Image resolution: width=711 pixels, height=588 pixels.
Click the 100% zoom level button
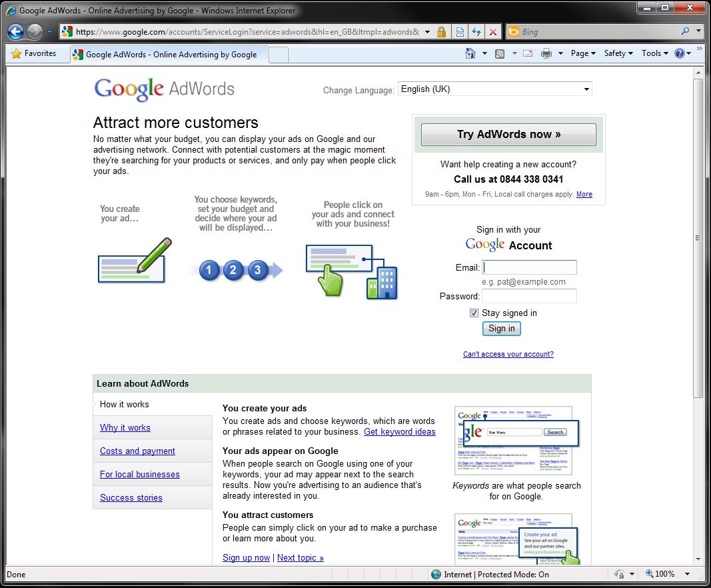[x=660, y=574]
